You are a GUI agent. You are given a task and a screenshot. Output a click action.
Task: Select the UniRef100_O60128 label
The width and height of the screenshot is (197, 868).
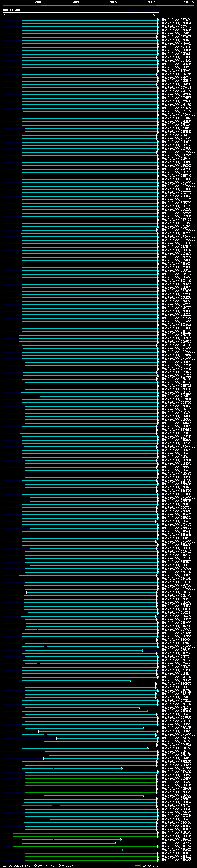176,443
